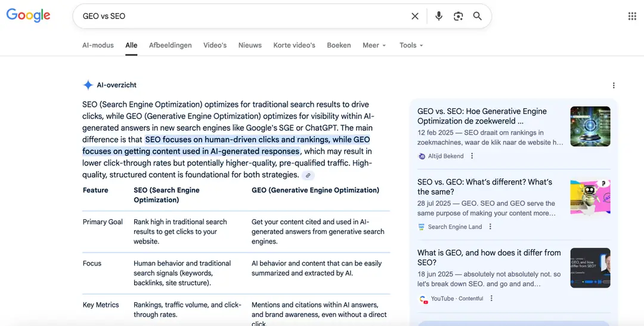Click 'SEO (Search Engine Optimization)' column header
Screen dimensions: 644x326
point(166,195)
